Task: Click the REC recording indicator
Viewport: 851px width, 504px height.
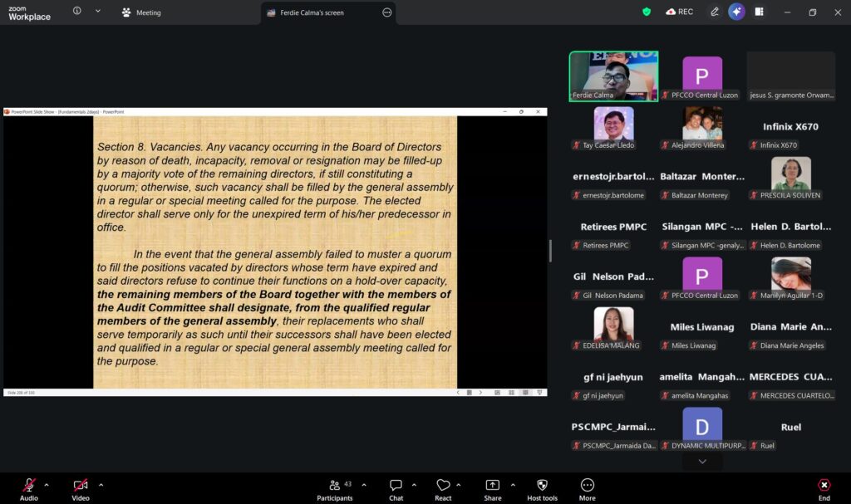Action: (x=679, y=12)
